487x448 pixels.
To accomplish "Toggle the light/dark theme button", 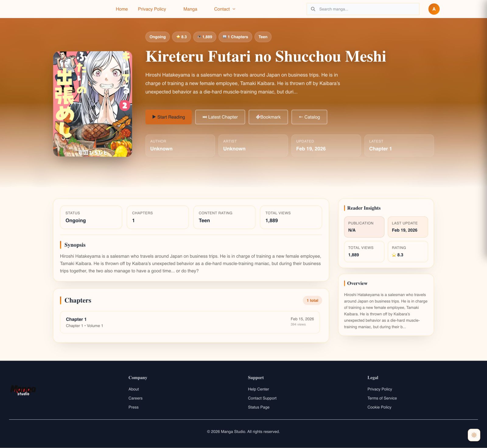I will click(474, 435).
